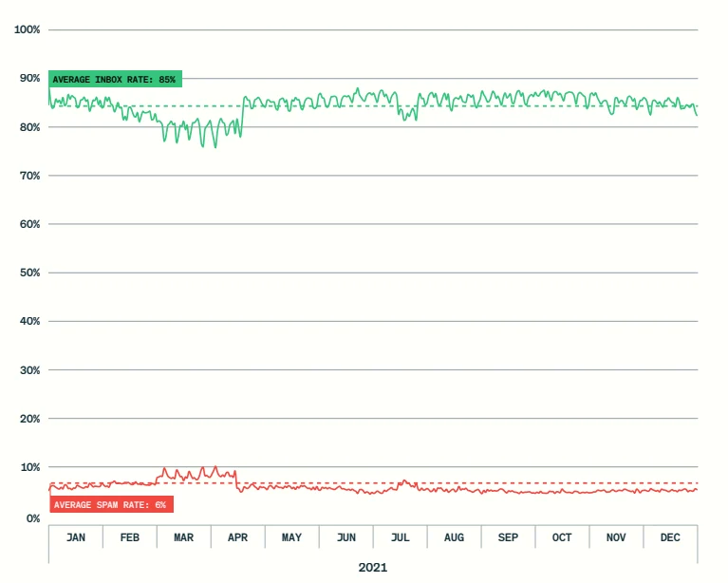
Task: Click the JUL month segment
Action: tap(401, 538)
